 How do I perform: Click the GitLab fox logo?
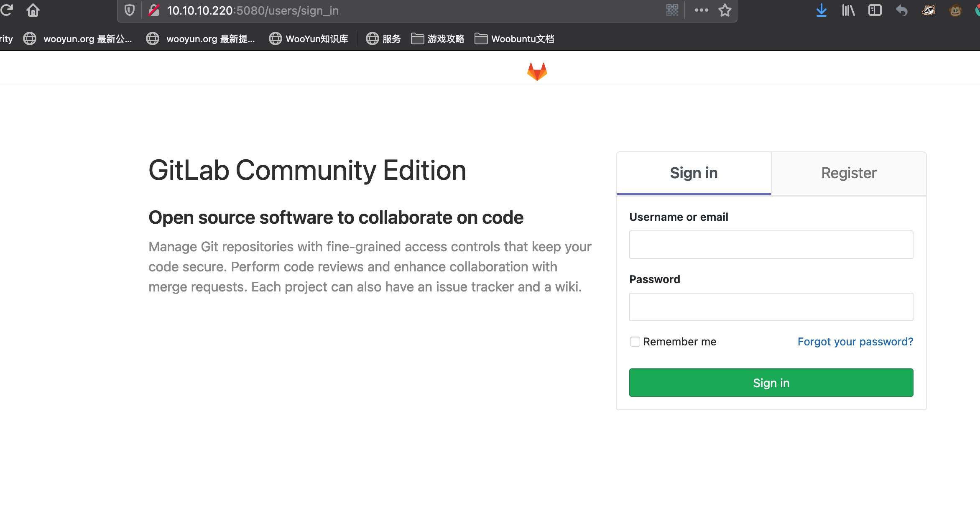click(x=537, y=72)
